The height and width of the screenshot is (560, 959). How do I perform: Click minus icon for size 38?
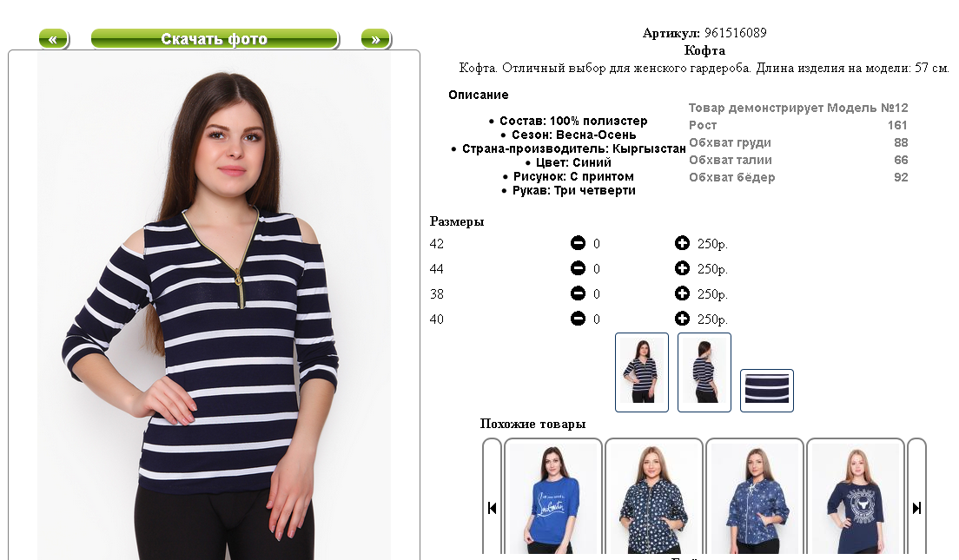(x=578, y=293)
